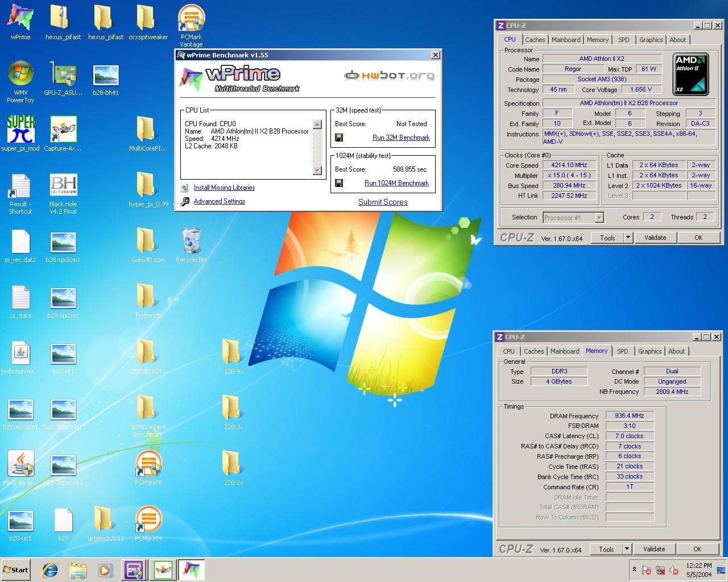Click NB Frequency value 2809.4 MHz
Screen dimensions: 728x582
tap(672, 392)
